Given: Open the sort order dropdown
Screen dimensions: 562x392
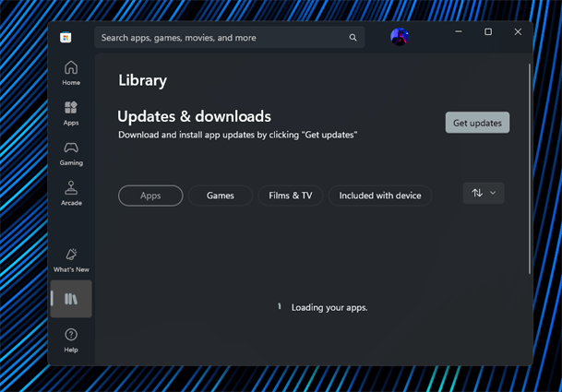Looking at the screenshot, I should click(x=484, y=193).
